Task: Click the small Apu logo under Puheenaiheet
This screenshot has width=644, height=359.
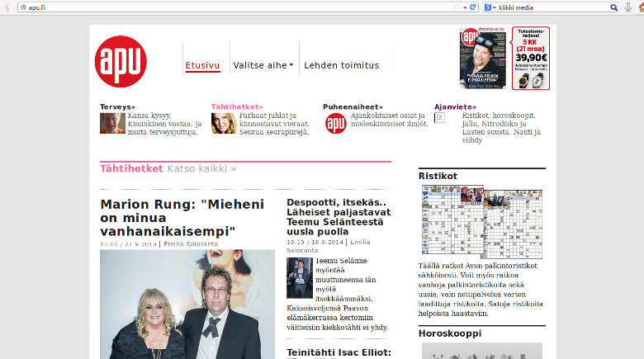Action: coord(335,123)
